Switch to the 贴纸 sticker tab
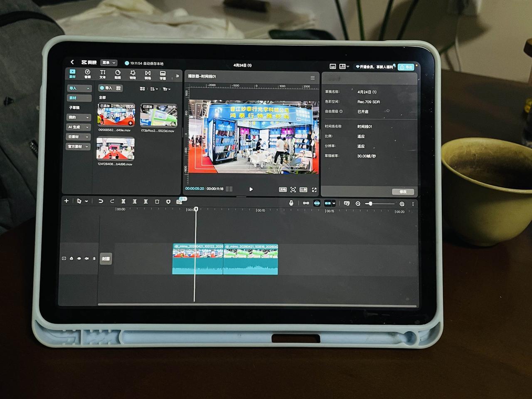The height and width of the screenshot is (399, 532). point(118,74)
